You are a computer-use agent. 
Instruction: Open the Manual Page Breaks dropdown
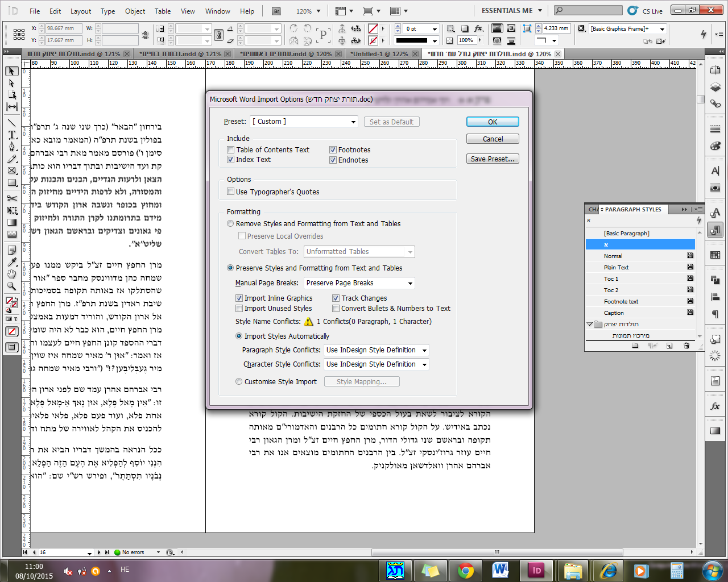point(359,283)
